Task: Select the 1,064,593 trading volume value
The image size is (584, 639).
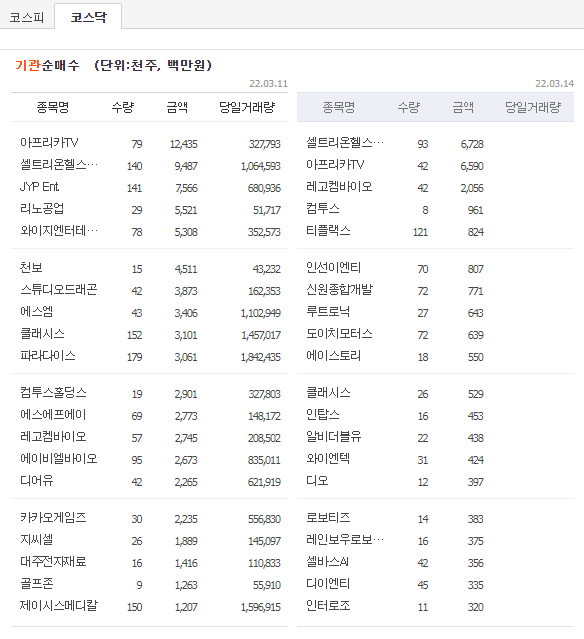Action: [x=260, y=166]
